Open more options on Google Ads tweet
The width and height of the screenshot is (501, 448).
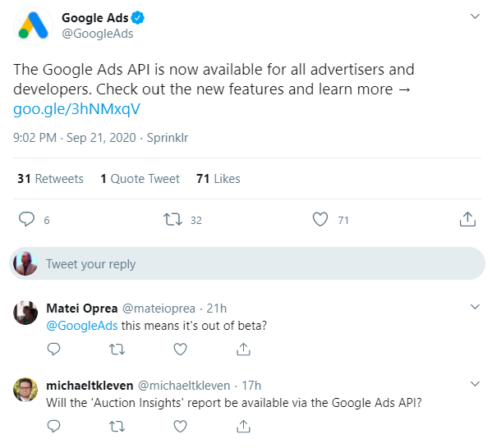[474, 17]
